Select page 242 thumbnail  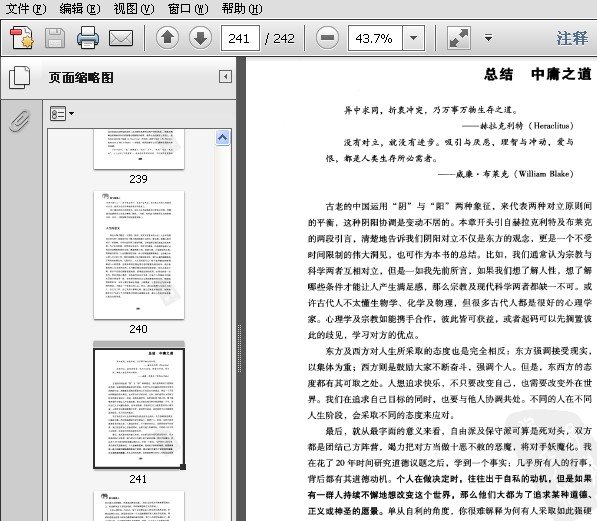[x=139, y=506]
